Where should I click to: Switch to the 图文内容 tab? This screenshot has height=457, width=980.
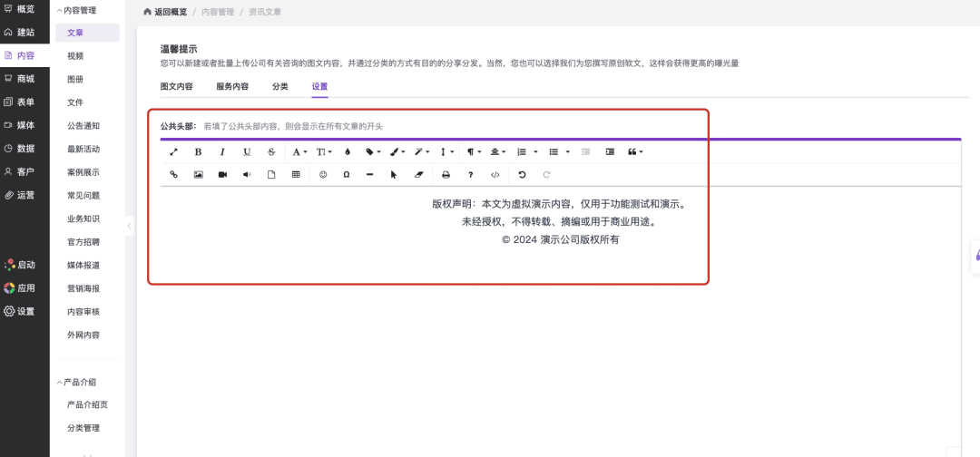176,87
